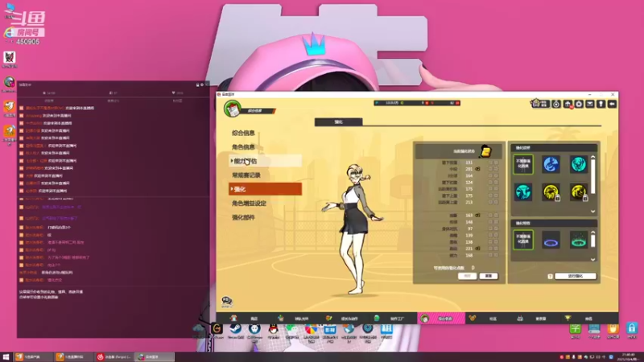Select the locked yellow effect icon in middle column

551,192
